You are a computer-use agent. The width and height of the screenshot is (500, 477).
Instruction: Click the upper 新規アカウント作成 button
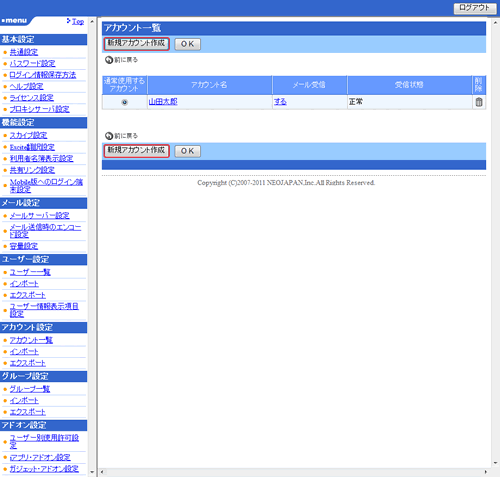point(137,44)
